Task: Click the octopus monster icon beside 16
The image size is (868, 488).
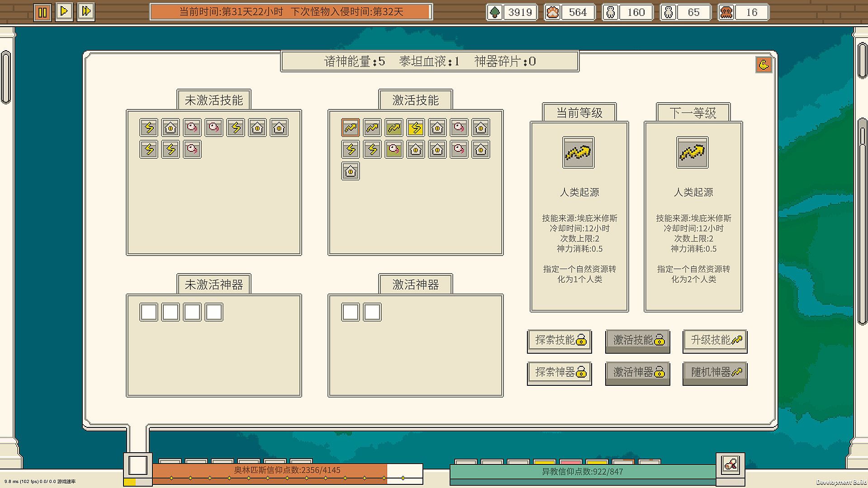Action: [x=726, y=12]
